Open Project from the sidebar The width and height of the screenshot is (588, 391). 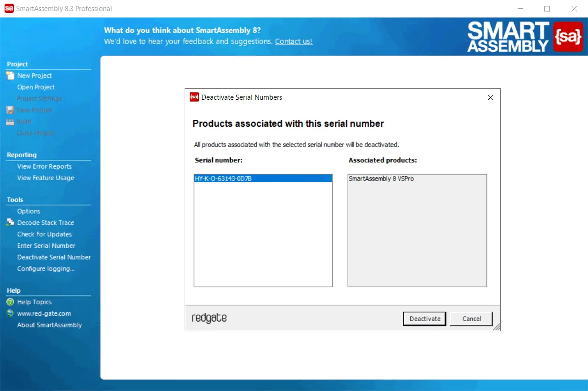click(x=36, y=87)
